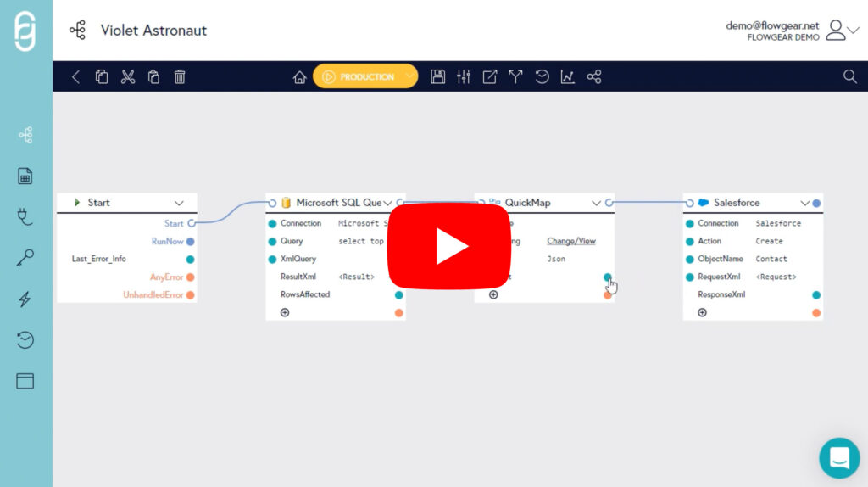
Task: Open settings sliders icon in toolbar
Action: [x=464, y=76]
